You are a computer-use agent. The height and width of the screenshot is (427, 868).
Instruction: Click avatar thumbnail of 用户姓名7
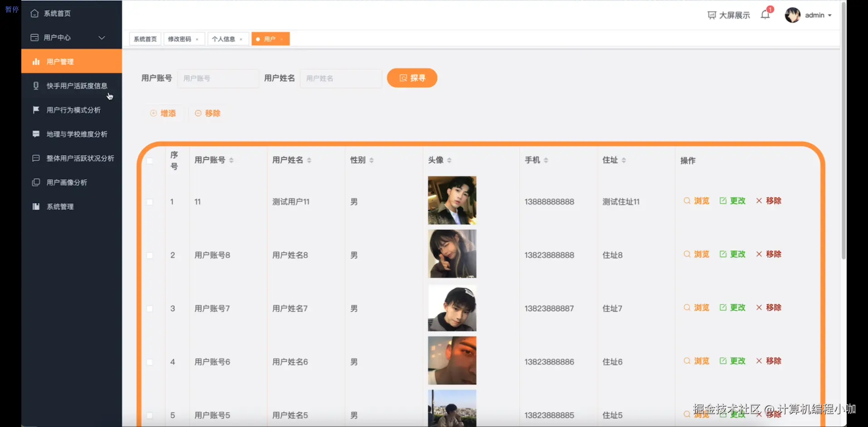click(x=452, y=307)
